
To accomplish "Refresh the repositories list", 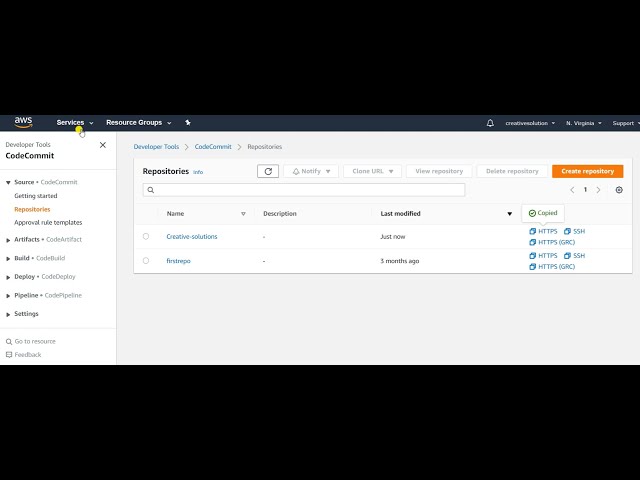I will pyautogui.click(x=268, y=171).
